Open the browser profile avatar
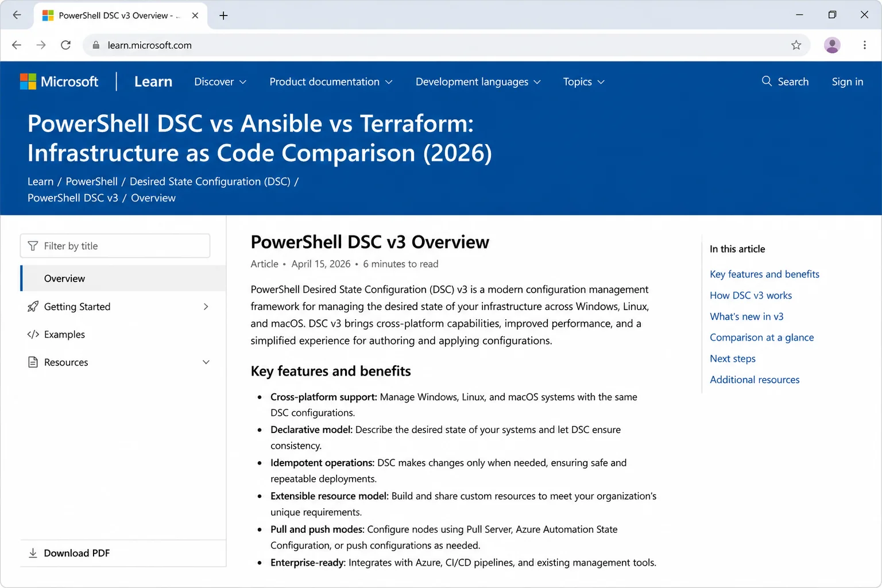Image resolution: width=882 pixels, height=588 pixels. [x=832, y=45]
